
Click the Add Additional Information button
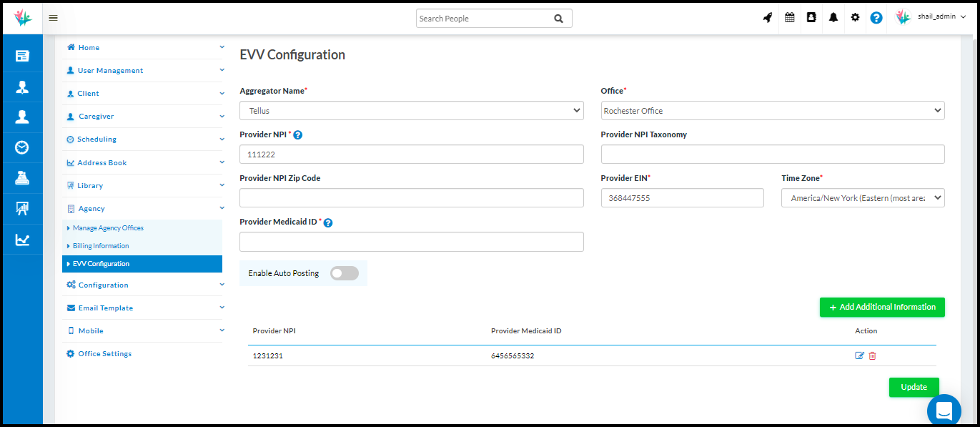click(x=881, y=307)
